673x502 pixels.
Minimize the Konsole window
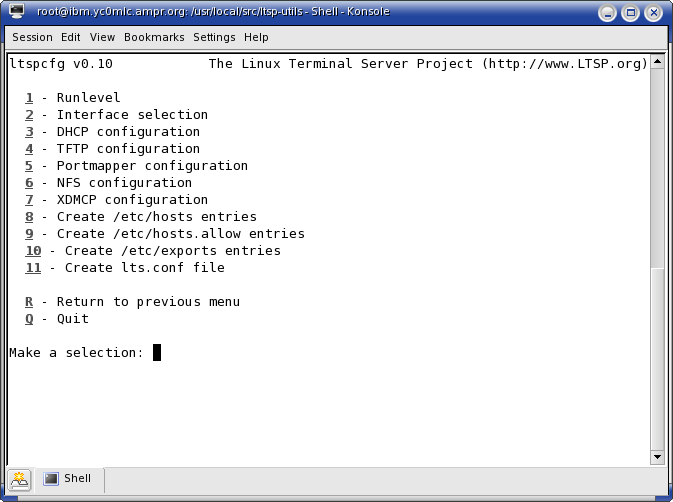[x=607, y=13]
